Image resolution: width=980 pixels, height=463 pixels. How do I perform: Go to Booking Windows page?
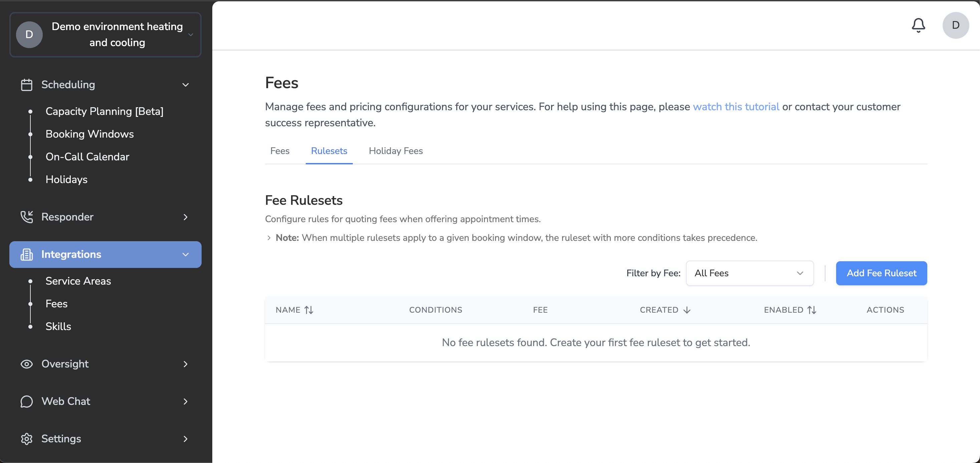[89, 134]
